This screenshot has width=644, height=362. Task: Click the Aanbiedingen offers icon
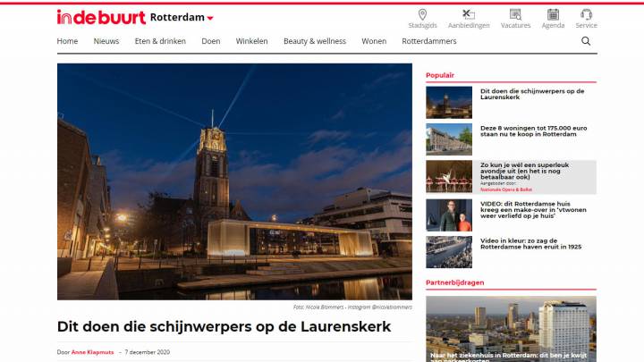[x=468, y=14]
